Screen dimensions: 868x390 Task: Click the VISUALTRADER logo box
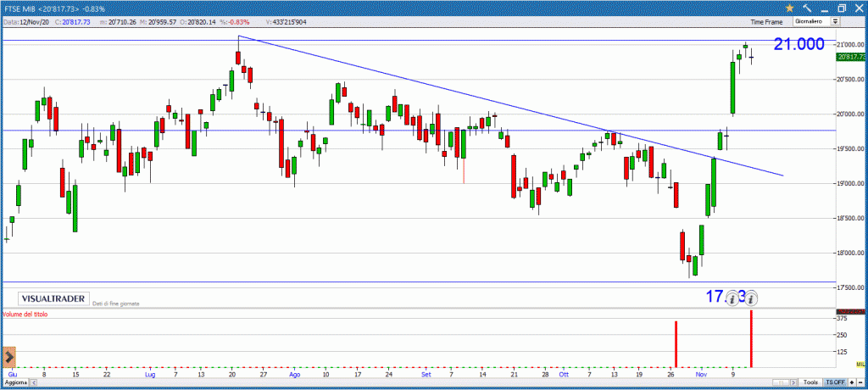tap(53, 298)
